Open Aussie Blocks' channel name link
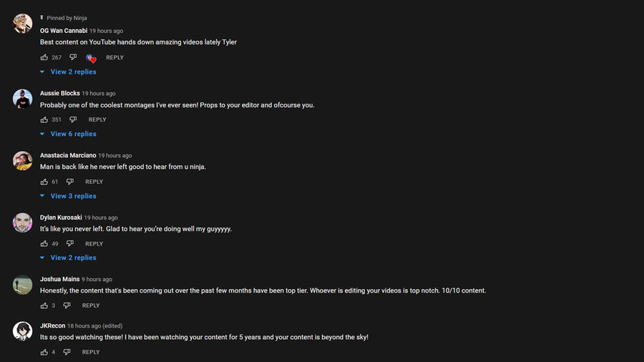The image size is (644, 362). [59, 93]
